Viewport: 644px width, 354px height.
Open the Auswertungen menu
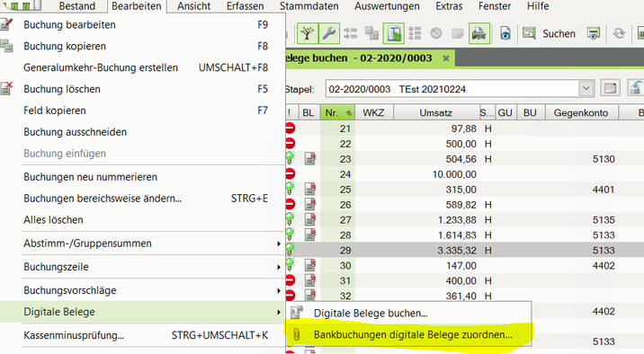pos(387,6)
